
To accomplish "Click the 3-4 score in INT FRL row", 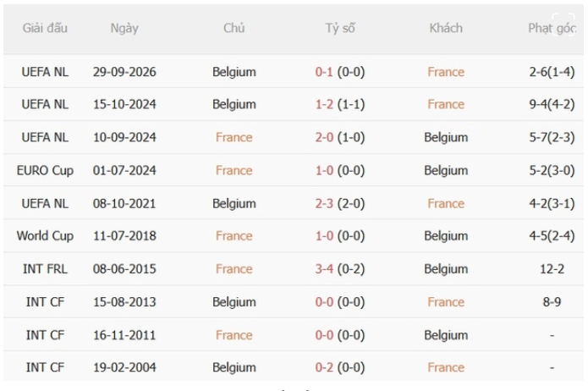I will pyautogui.click(x=324, y=268).
